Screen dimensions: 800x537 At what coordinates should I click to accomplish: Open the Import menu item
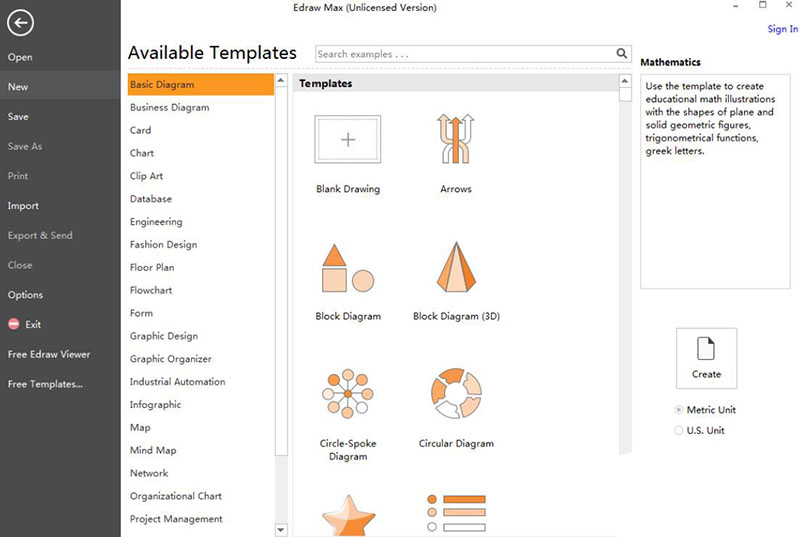23,206
